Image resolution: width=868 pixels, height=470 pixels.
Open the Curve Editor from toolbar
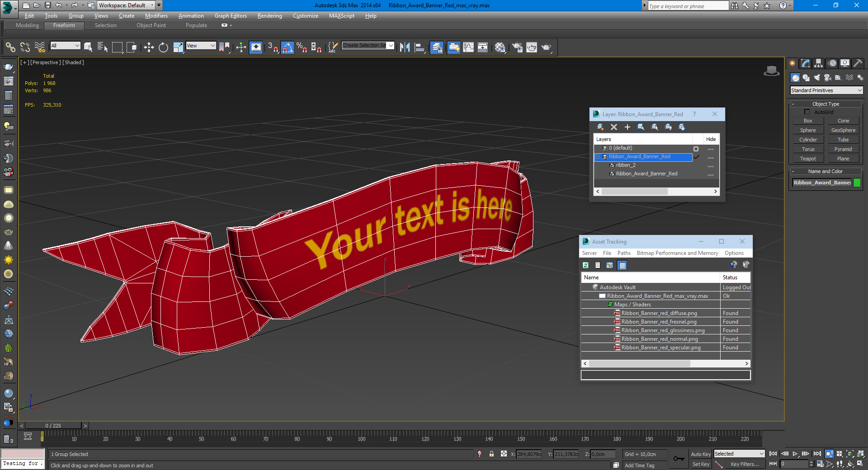[x=468, y=47]
